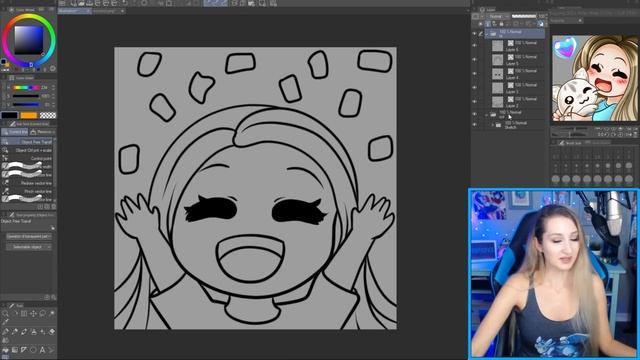Select the Object Ctrl pnt + scale sub tool
The height and width of the screenshot is (360, 640).
[x=27, y=150]
